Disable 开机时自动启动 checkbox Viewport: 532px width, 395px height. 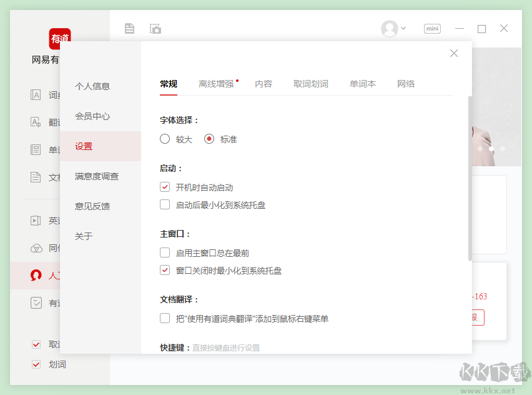[x=165, y=187]
